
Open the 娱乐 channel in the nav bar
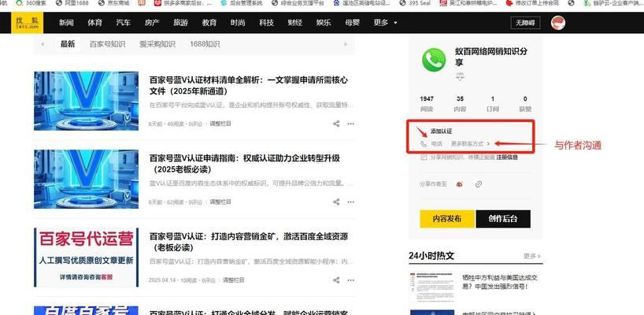(x=324, y=23)
